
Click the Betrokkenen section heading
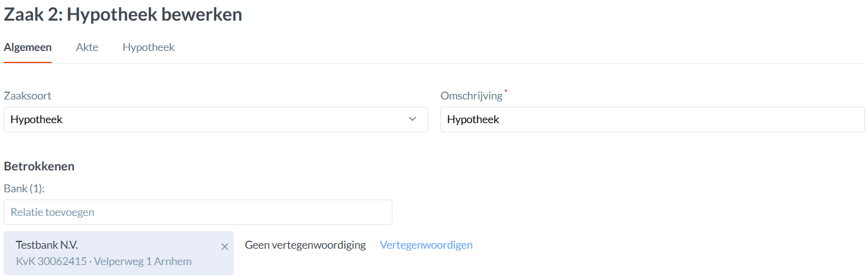(x=39, y=166)
